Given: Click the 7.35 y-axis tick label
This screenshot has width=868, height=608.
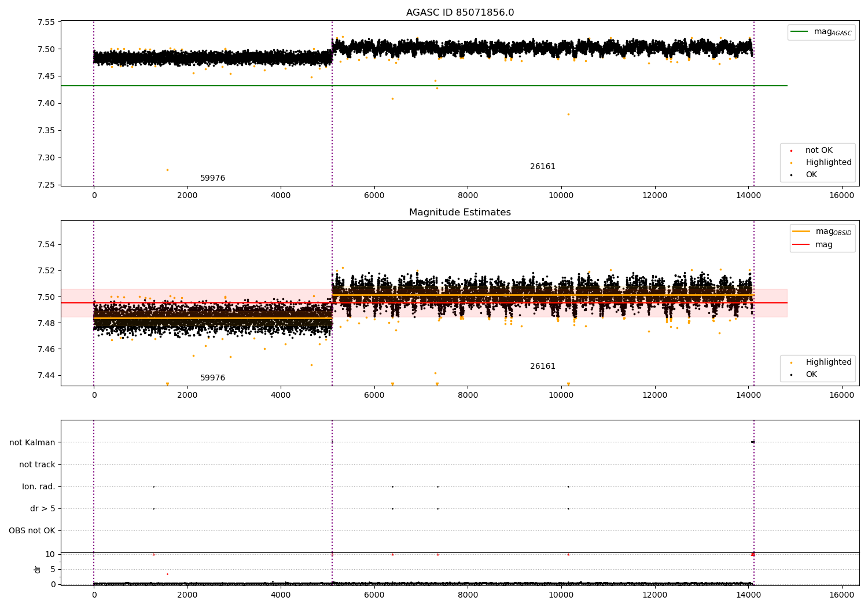Looking at the screenshot, I should tap(46, 131).
